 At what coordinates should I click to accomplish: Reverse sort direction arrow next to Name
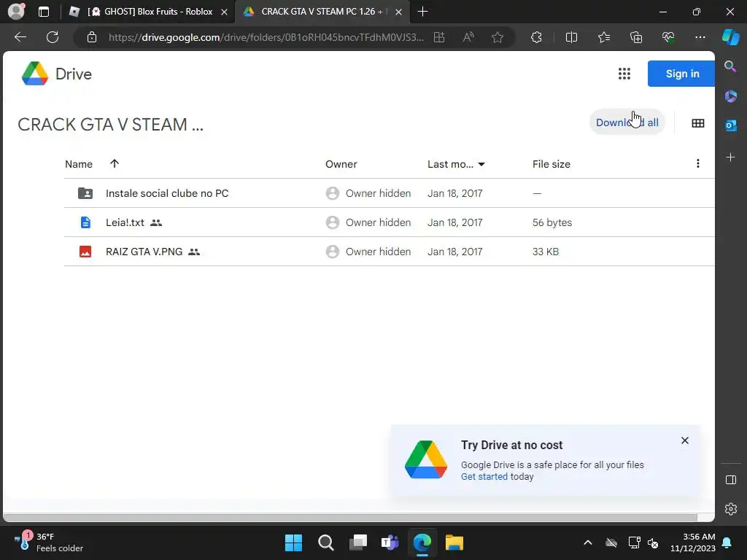point(115,164)
